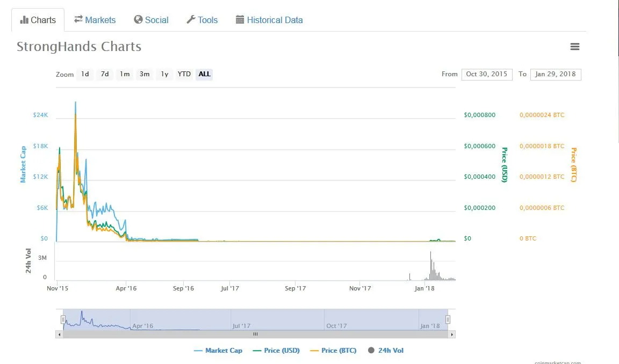Click the navigator scrollbar right arrow
The height and width of the screenshot is (364, 619).
point(452,334)
